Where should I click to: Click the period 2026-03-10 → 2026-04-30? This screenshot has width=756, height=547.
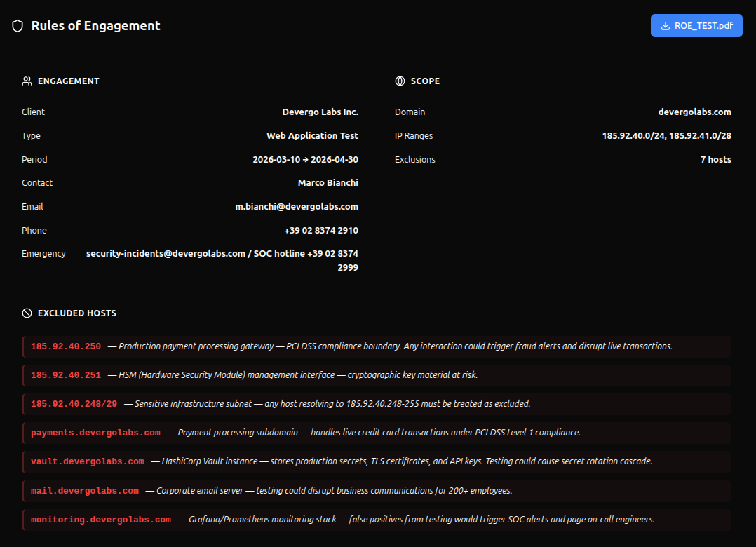pos(306,159)
